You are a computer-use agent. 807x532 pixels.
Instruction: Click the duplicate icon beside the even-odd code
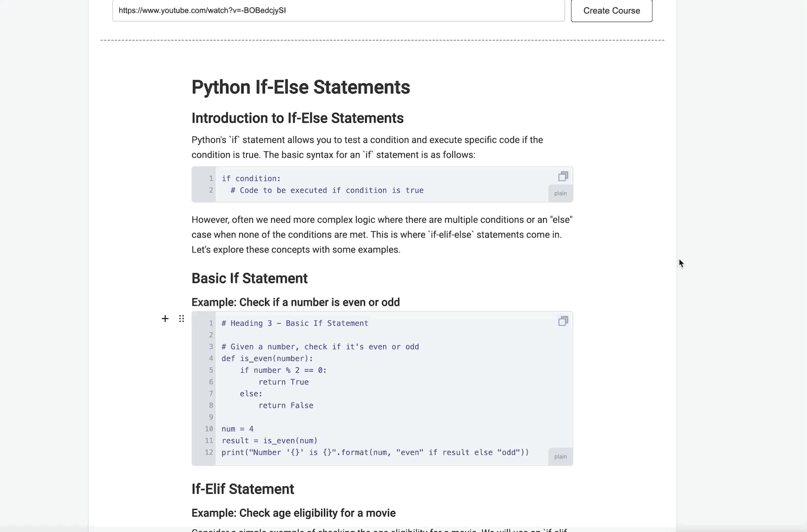563,321
